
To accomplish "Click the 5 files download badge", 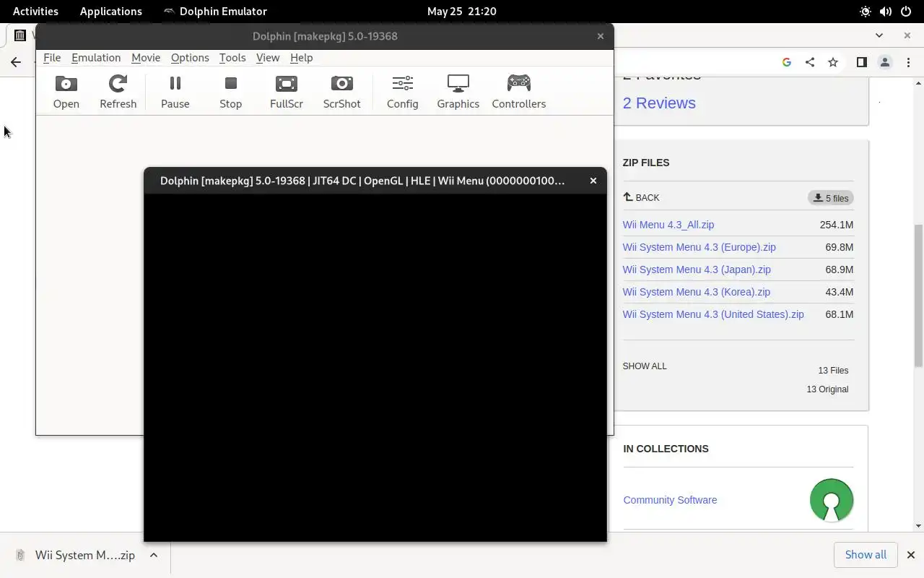I will 830,198.
